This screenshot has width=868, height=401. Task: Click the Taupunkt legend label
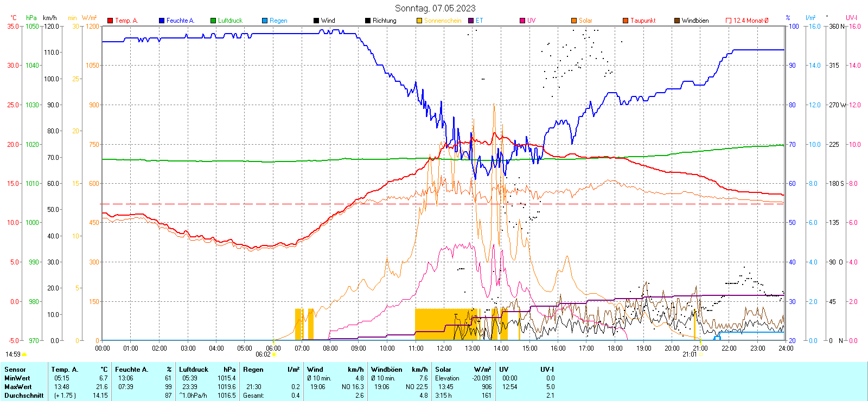643,21
